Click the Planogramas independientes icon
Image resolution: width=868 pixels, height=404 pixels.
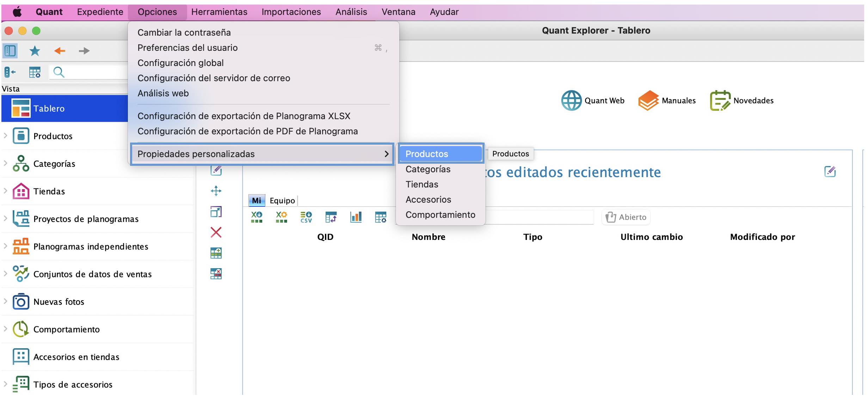(x=21, y=246)
